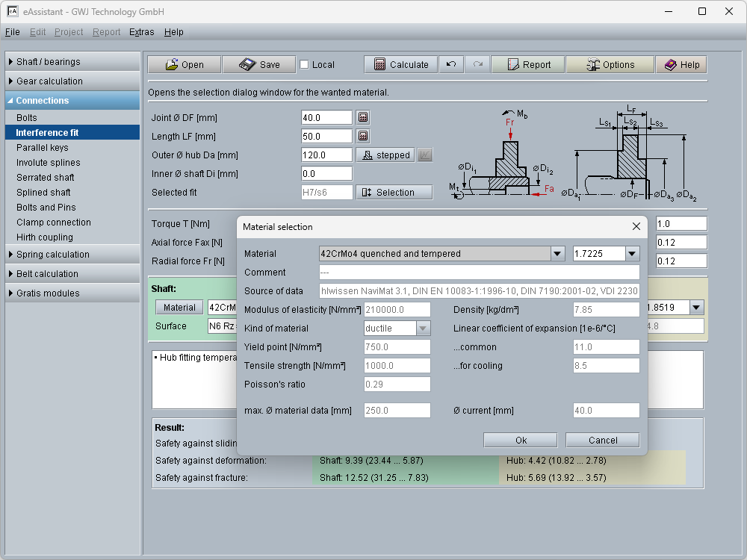Click the Report toolbar button
The height and width of the screenshot is (560, 747).
(x=528, y=65)
